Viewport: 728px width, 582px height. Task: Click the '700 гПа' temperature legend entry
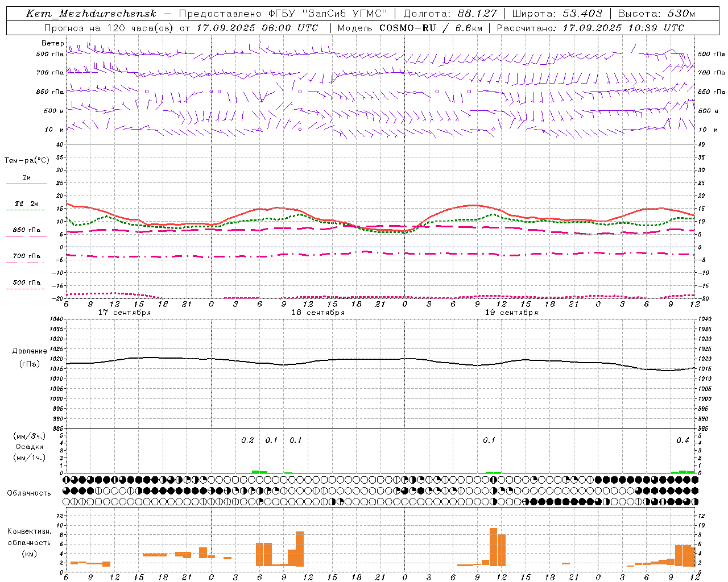pyautogui.click(x=27, y=256)
